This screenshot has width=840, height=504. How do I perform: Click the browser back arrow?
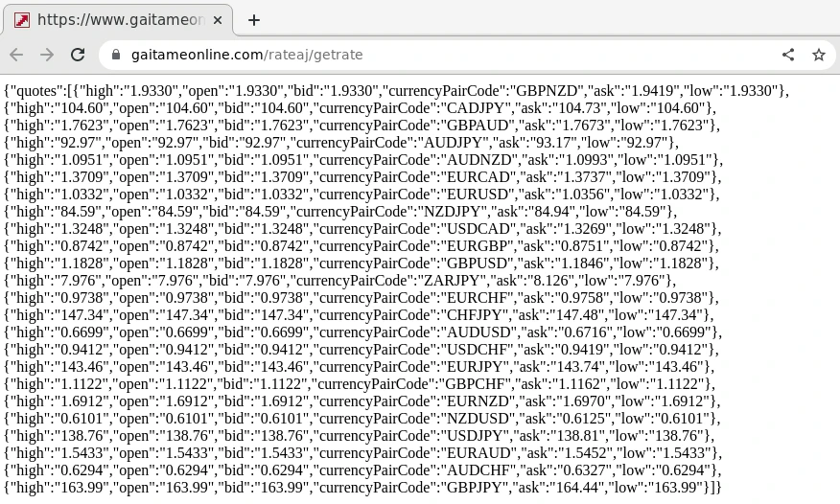coord(16,55)
